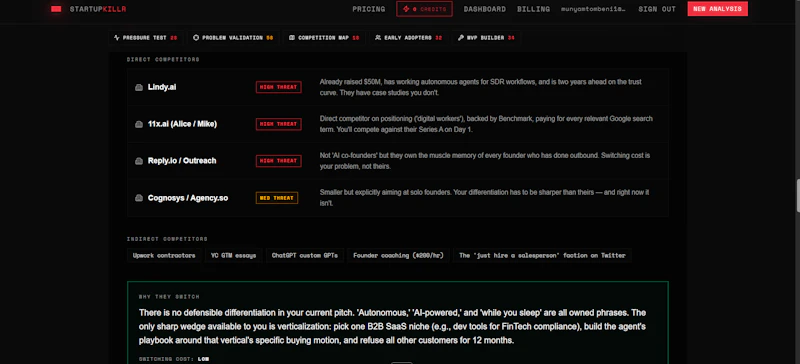800x364 pixels.
Task: Open the Pricing page
Action: tap(368, 9)
